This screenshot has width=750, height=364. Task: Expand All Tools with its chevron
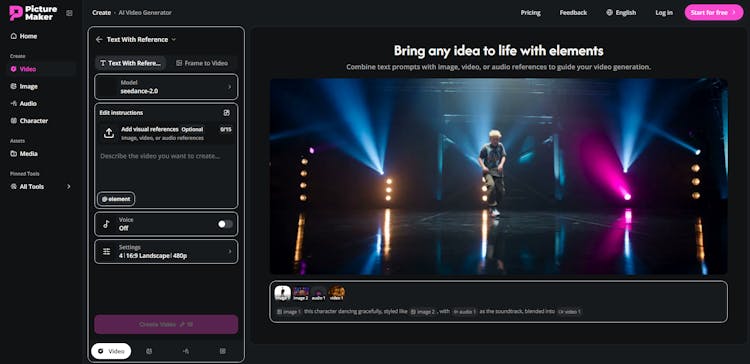click(68, 187)
